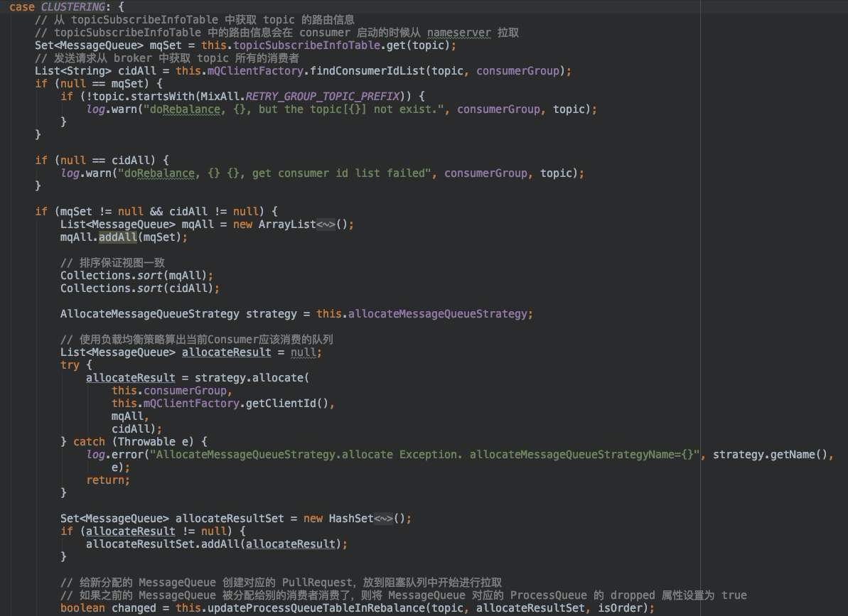The image size is (848, 616).
Task: Click the AllocateMessageQueueStrategy type in strategy declaration
Action: pyautogui.click(x=150, y=314)
